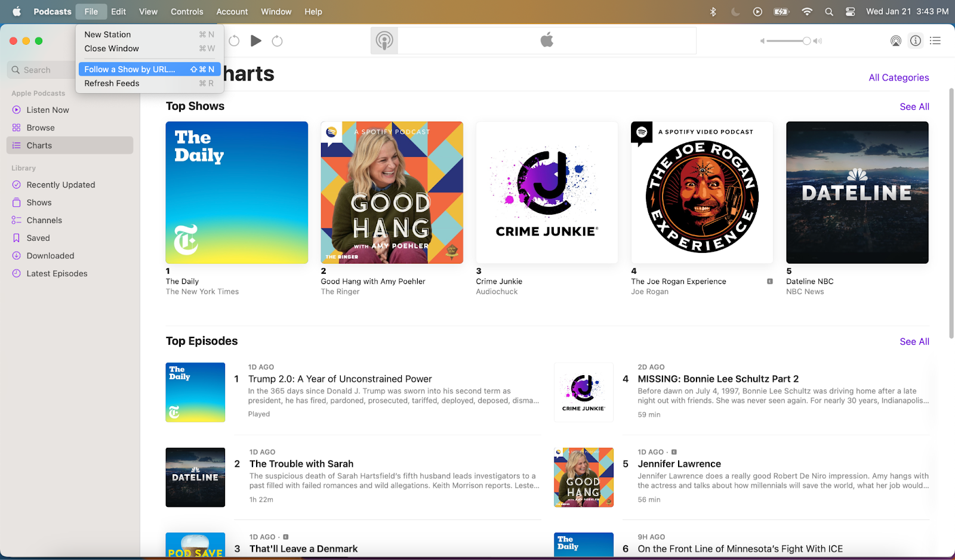Image resolution: width=955 pixels, height=560 pixels.
Task: Click the Now Playing menu bar icon
Action: (757, 11)
